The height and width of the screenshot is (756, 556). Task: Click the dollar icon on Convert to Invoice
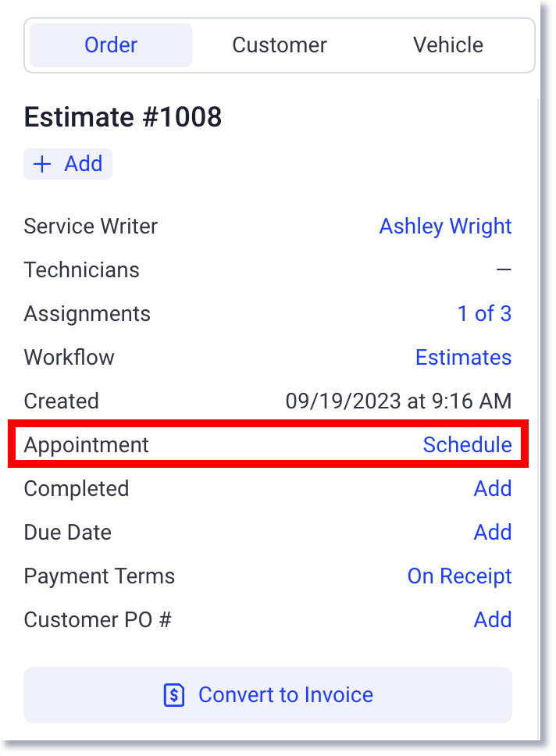(x=173, y=694)
